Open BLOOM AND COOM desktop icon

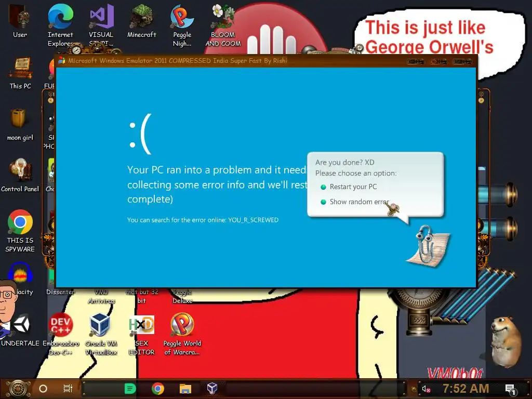point(223,24)
